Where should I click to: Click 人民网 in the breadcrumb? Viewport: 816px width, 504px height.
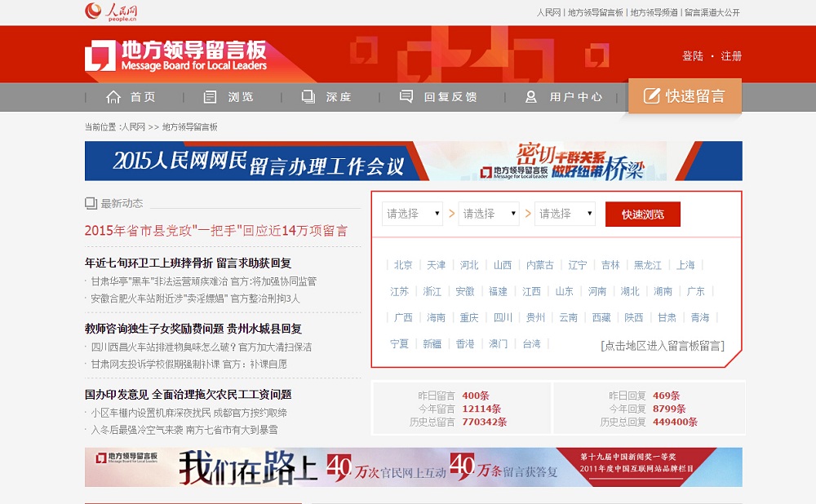point(133,127)
